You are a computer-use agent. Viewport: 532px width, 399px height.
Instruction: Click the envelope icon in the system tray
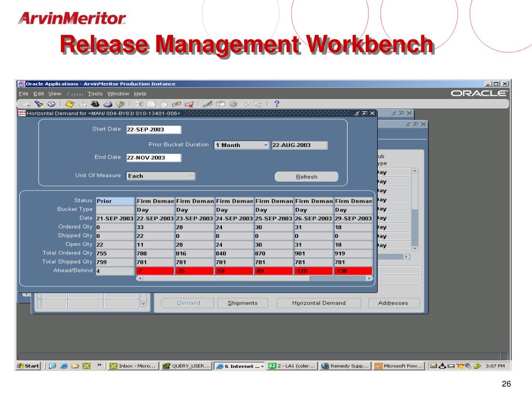(x=433, y=366)
